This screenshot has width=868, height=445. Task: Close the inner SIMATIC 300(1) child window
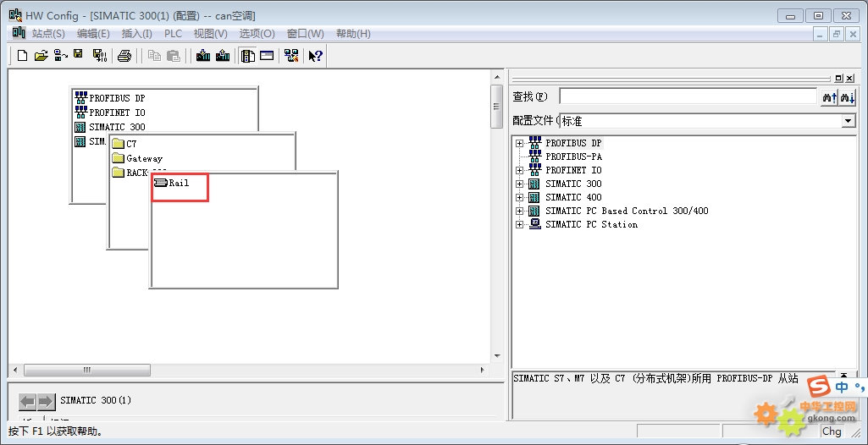point(853,34)
